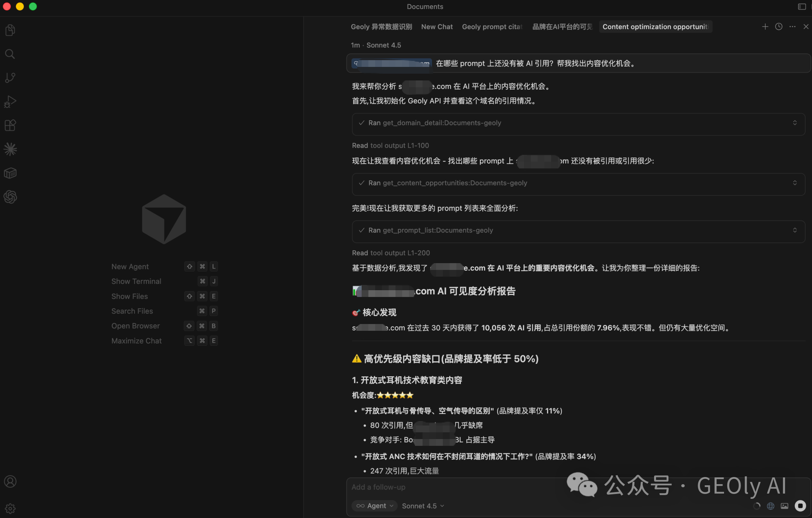Click Read tool output L1-200 text
The width and height of the screenshot is (812, 518).
pyautogui.click(x=391, y=253)
